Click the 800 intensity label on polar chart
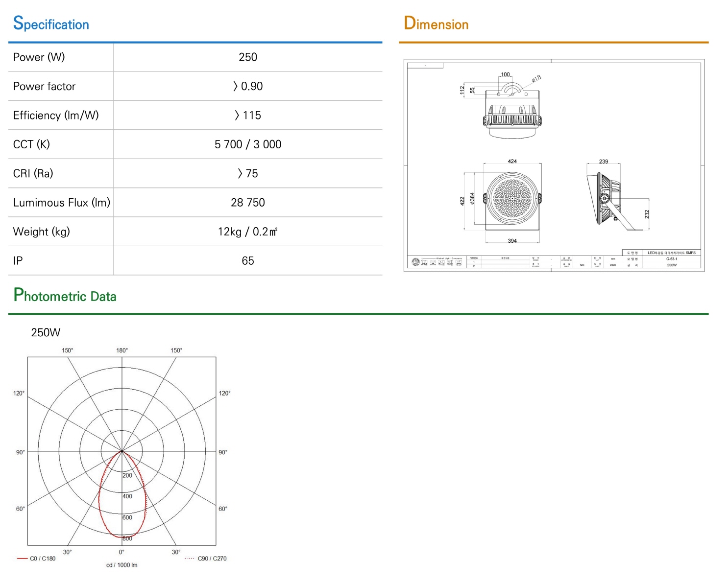The image size is (728, 582). tap(127, 538)
